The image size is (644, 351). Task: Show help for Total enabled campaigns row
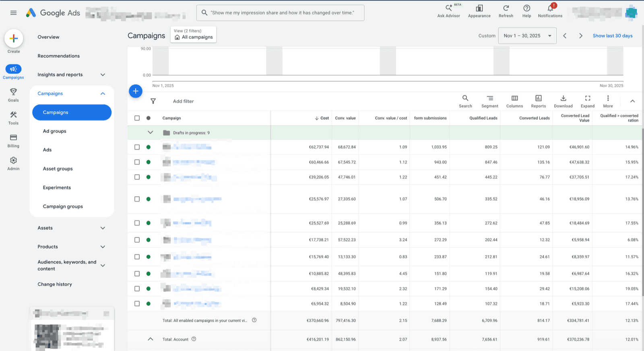(254, 320)
